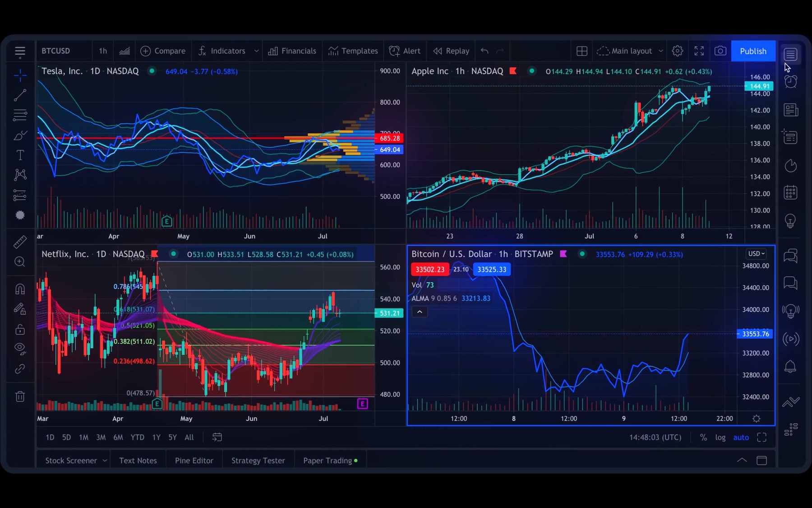Viewport: 812px width, 508px height.
Task: Select the horizontal lines Fib tool
Action: pos(20,115)
